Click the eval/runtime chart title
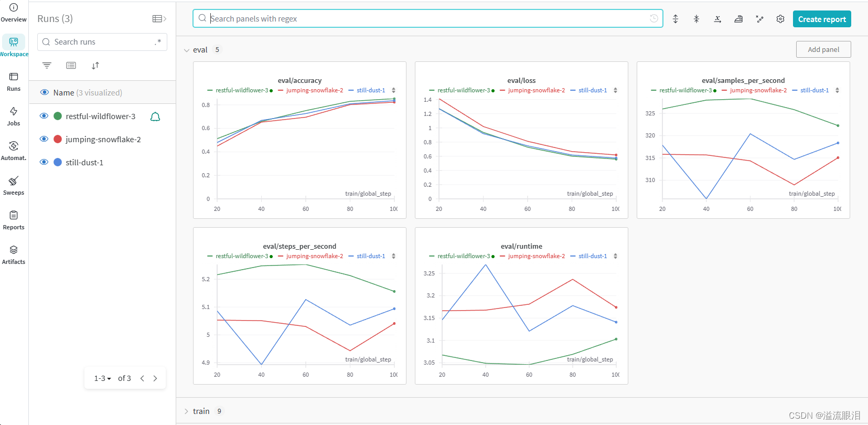868x425 pixels. tap(521, 246)
